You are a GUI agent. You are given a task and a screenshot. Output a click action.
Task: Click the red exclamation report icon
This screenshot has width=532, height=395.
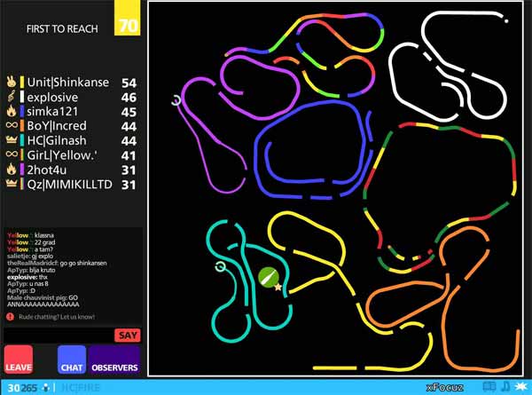tap(9, 316)
